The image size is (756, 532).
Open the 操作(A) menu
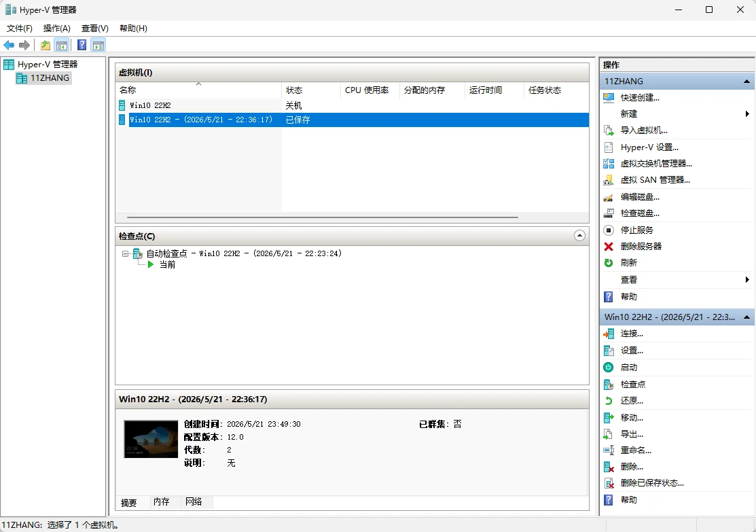click(57, 29)
